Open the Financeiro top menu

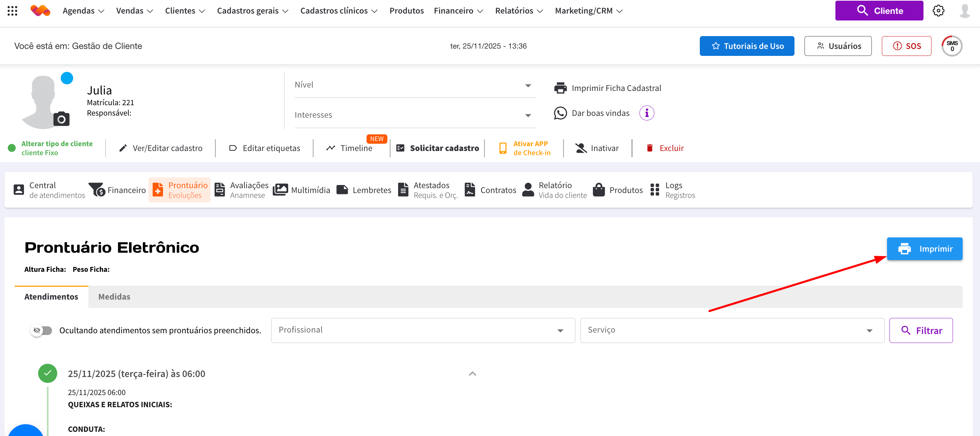pos(458,11)
